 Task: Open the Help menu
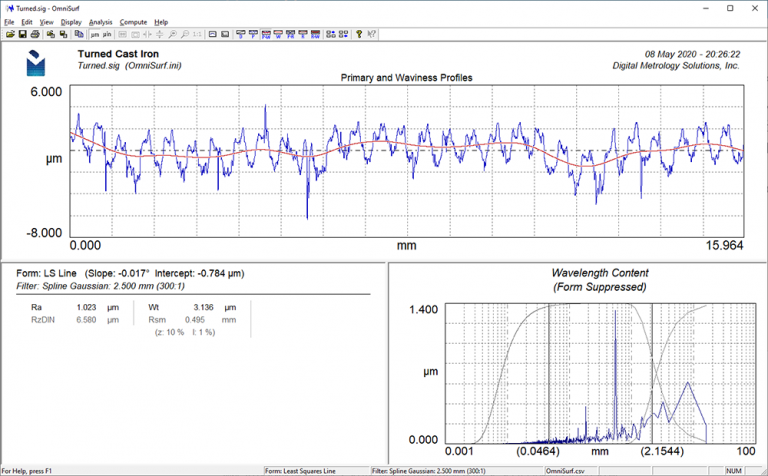pos(161,22)
